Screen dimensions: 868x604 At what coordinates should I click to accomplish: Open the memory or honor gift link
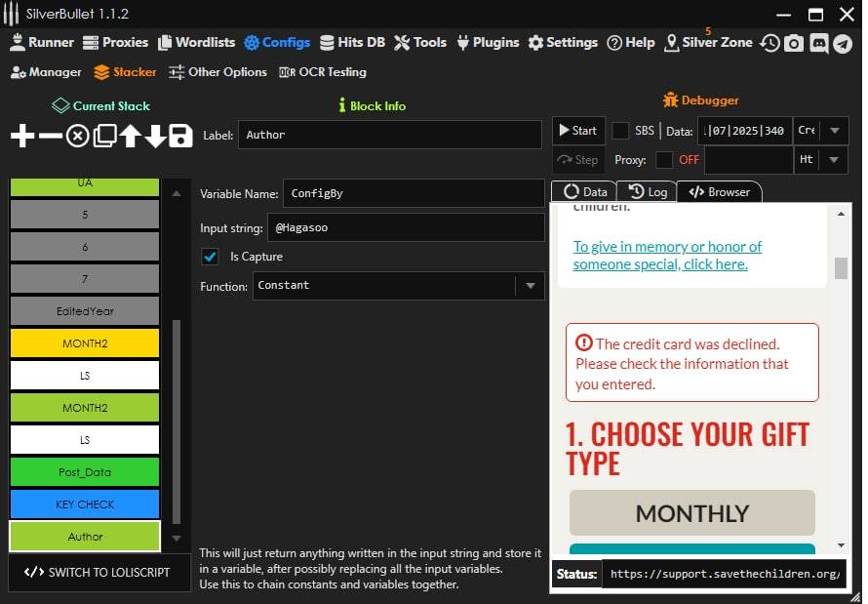[667, 256]
